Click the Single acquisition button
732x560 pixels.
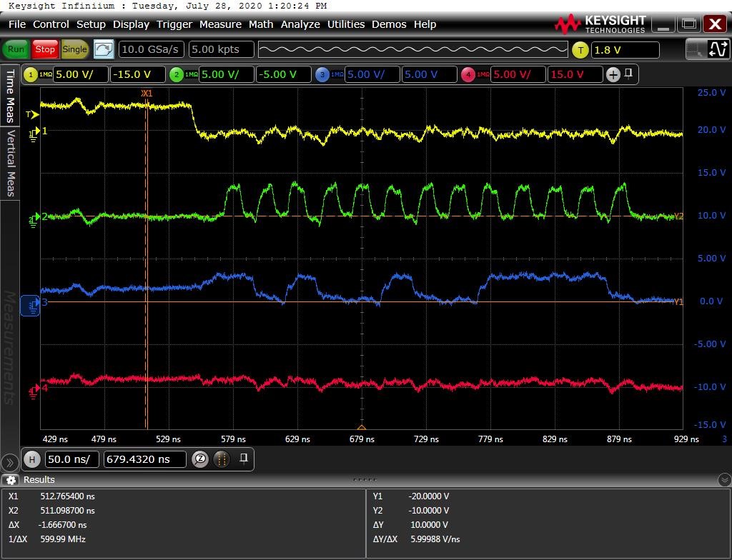[x=74, y=49]
